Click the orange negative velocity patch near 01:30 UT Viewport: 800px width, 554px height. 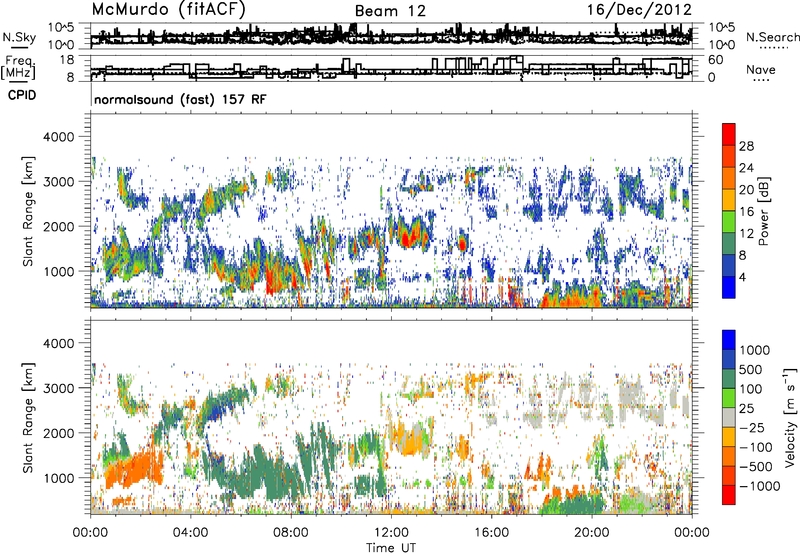coord(135,469)
